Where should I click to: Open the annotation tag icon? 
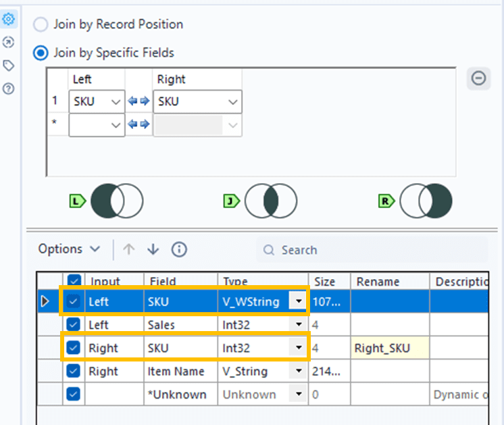point(9,65)
